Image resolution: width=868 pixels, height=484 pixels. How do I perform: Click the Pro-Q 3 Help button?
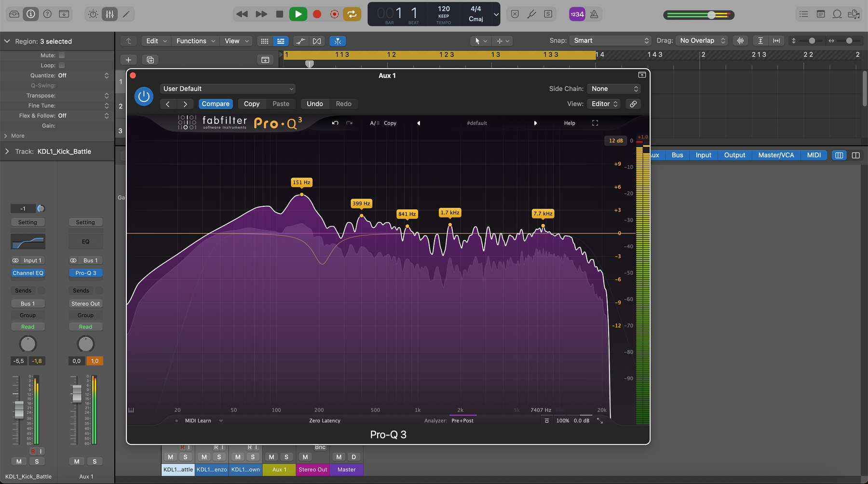pos(570,123)
